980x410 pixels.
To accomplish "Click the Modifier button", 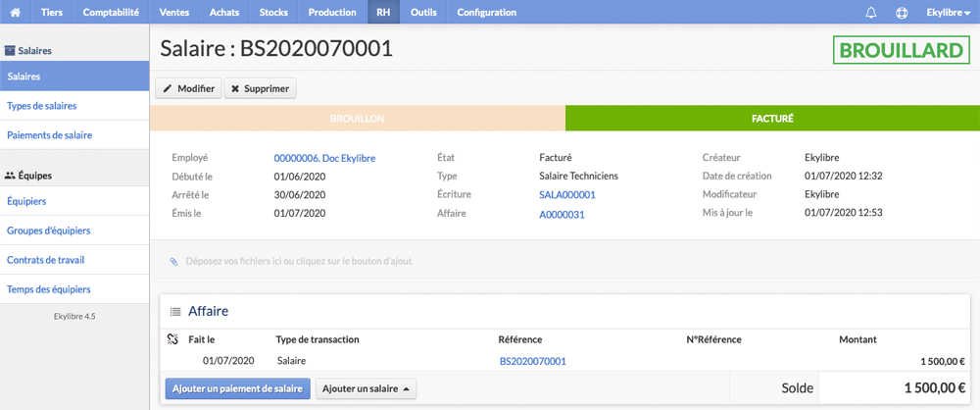I will tap(188, 88).
